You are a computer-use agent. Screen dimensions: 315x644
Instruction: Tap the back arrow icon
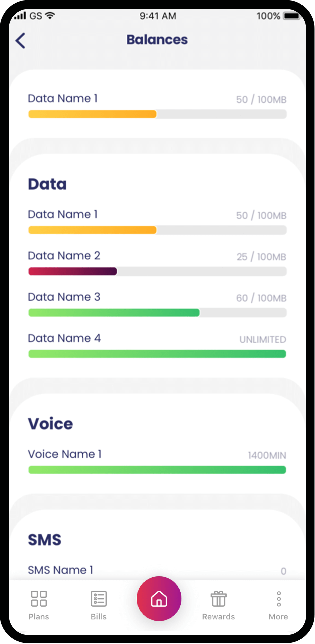pos(20,40)
